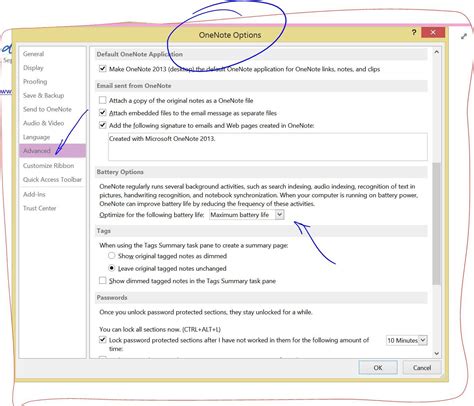
Task: Click 'You can lock all sections now' text
Action: tap(160, 329)
